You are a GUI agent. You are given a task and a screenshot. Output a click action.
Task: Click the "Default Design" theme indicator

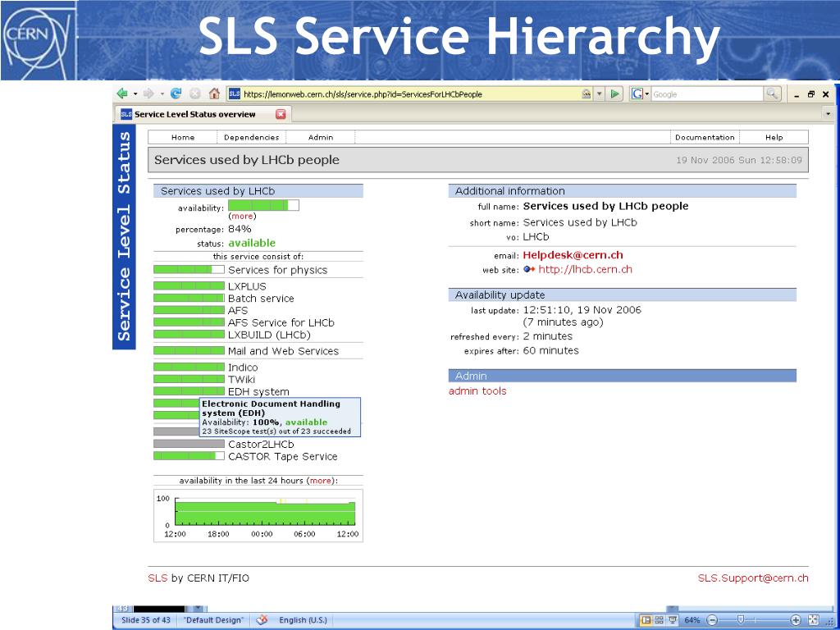tap(213, 620)
